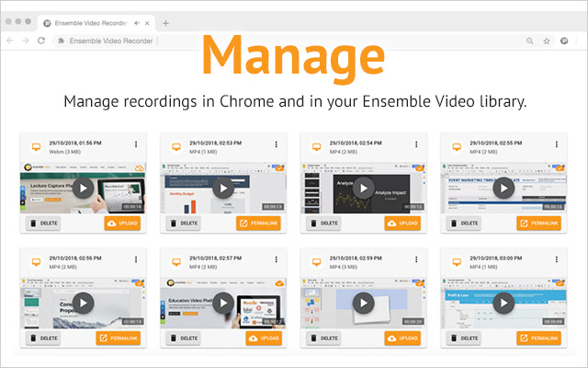Open the options menu for 01:56 PM recording

pyautogui.click(x=136, y=144)
